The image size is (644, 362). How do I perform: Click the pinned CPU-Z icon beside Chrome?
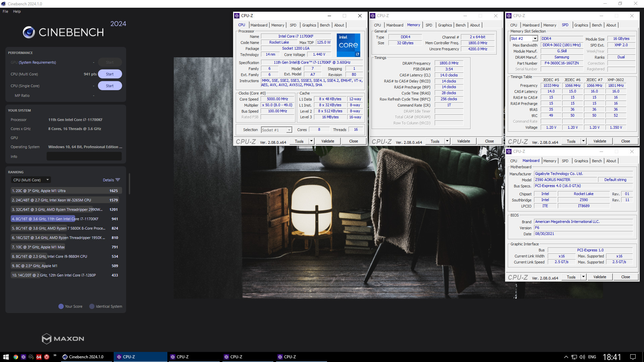23,357
